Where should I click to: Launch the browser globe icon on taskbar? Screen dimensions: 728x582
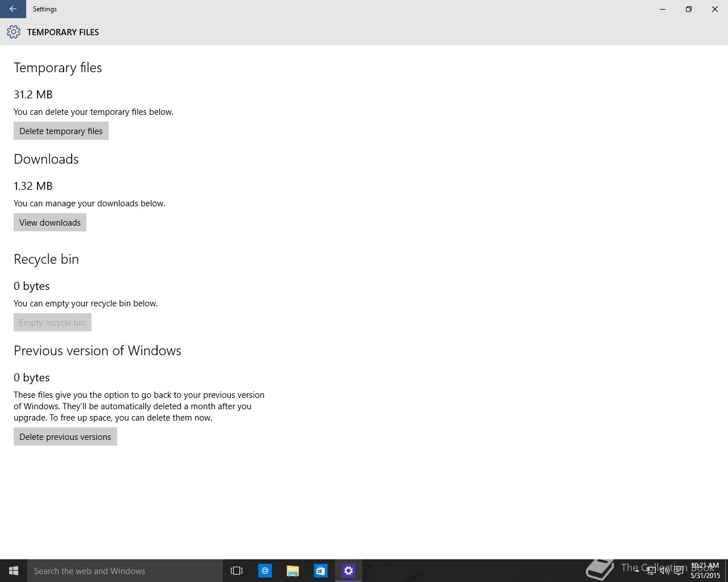(265, 571)
